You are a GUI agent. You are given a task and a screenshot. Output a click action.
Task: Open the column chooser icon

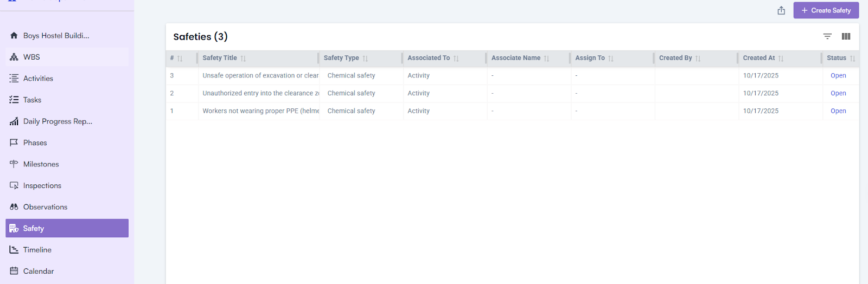point(846,36)
